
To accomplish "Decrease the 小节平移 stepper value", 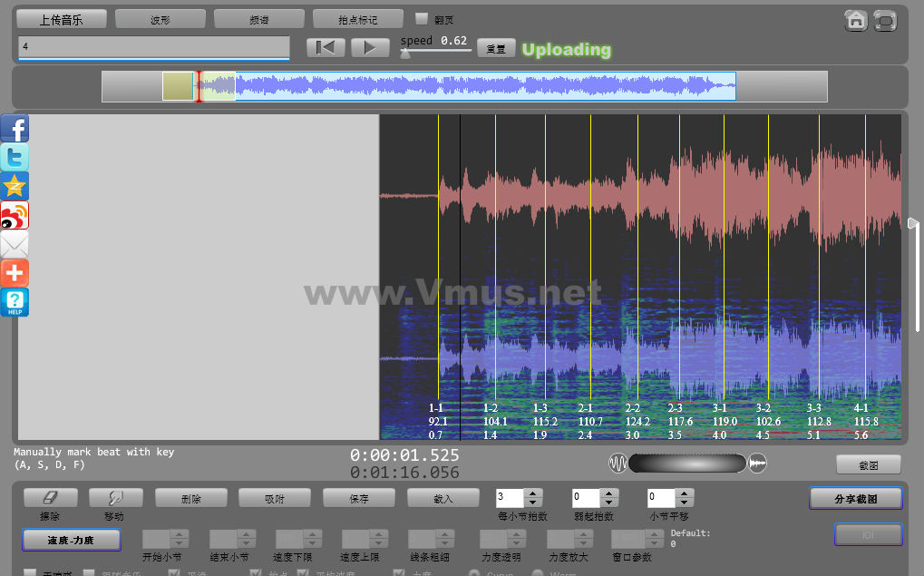I will point(685,503).
